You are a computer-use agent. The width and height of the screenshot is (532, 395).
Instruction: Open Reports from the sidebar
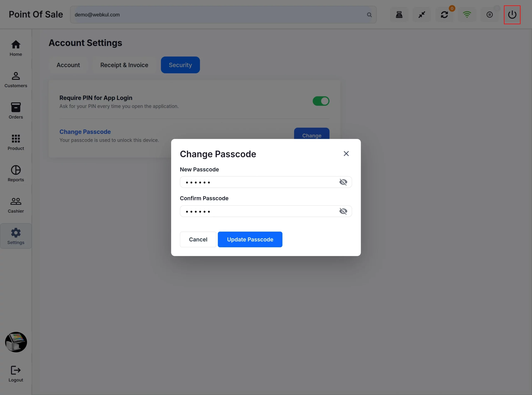16,173
